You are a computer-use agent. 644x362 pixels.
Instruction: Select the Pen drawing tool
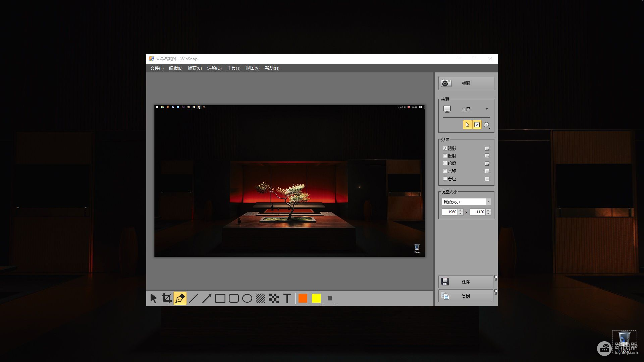(180, 298)
